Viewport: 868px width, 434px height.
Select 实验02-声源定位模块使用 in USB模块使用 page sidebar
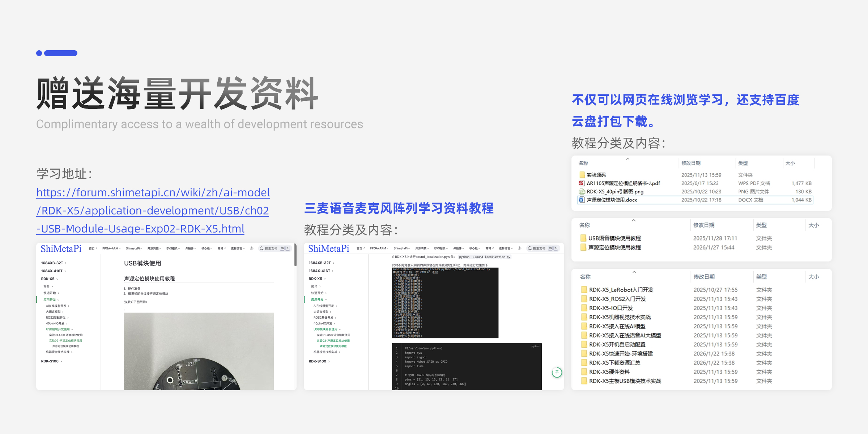click(65, 341)
